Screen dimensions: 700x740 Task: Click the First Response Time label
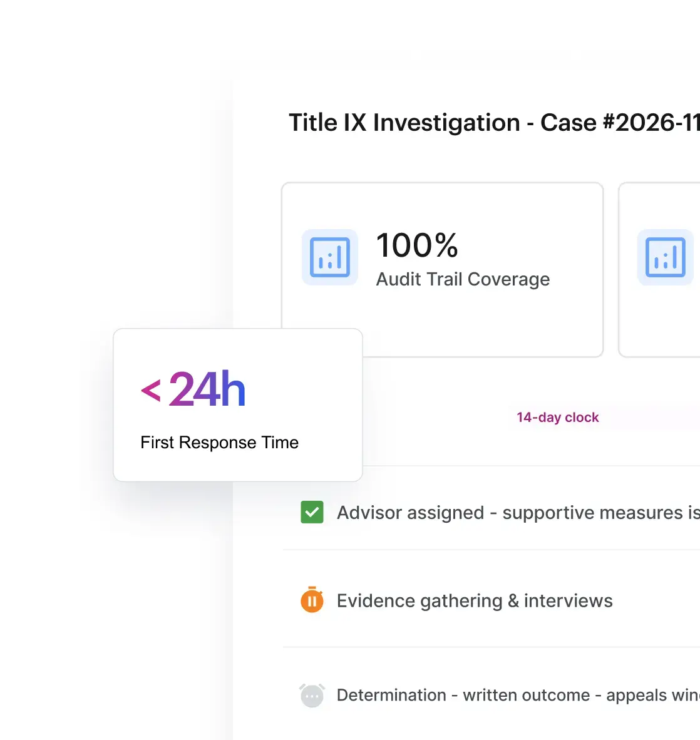coord(220,442)
